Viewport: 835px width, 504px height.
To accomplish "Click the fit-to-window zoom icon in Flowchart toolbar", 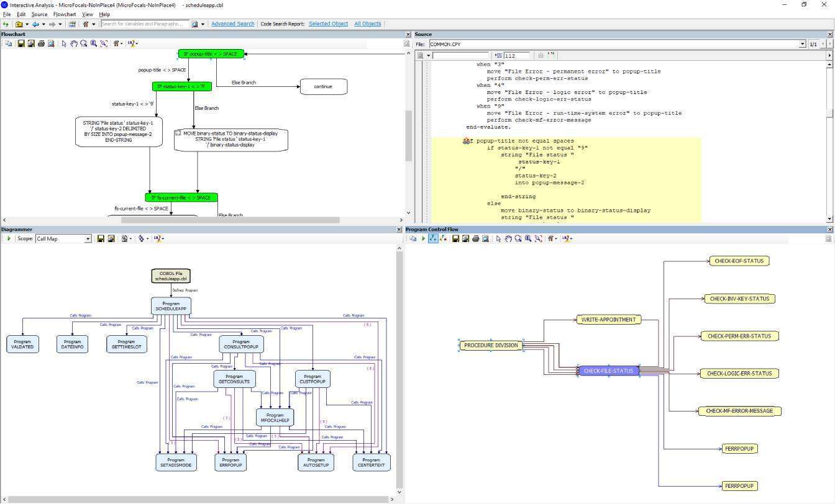I will tap(104, 43).
